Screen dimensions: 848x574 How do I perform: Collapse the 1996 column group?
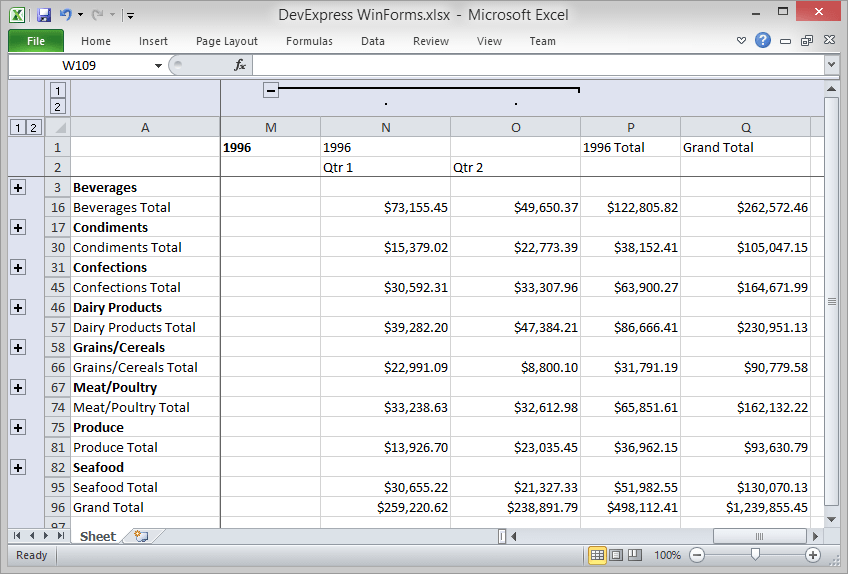click(270, 90)
